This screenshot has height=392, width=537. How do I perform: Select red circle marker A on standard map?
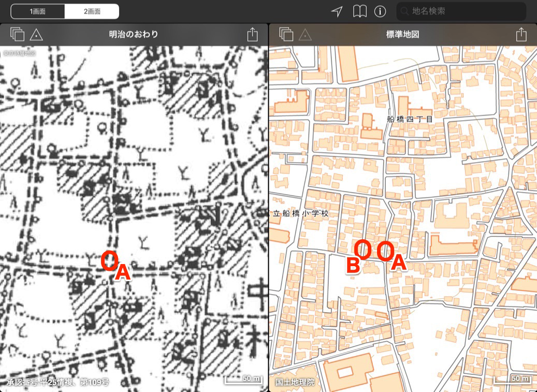pos(385,251)
